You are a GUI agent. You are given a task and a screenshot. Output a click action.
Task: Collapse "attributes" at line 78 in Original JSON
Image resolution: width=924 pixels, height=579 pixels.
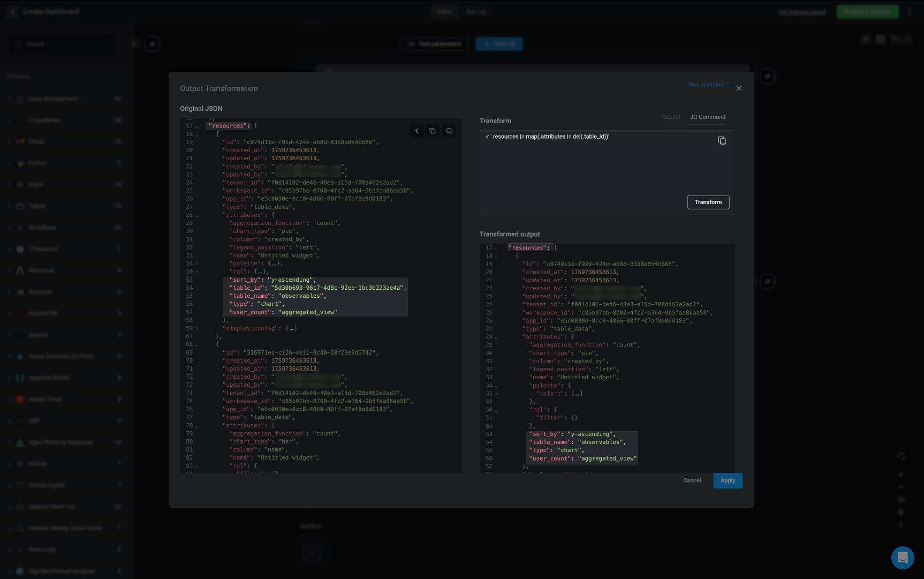coord(197,426)
